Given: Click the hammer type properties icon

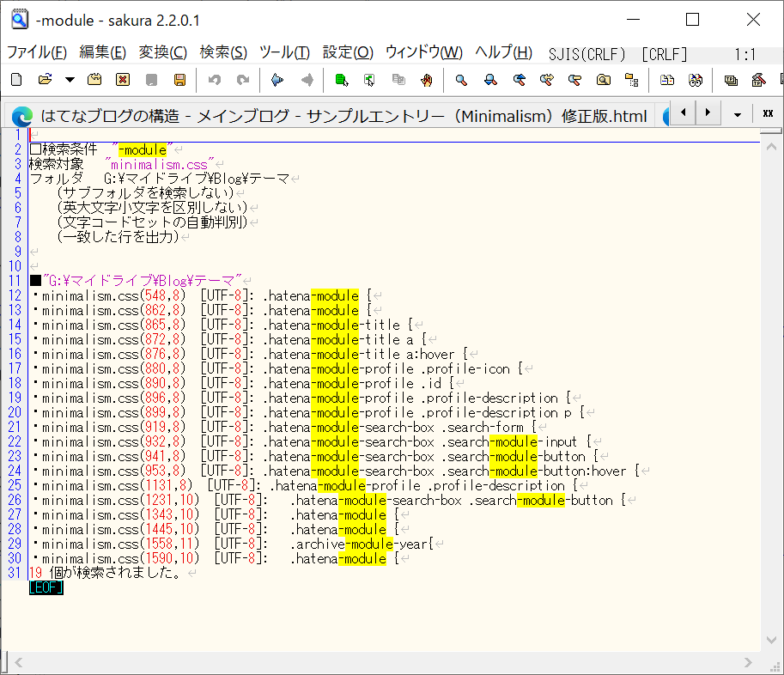Looking at the screenshot, I should (758, 80).
